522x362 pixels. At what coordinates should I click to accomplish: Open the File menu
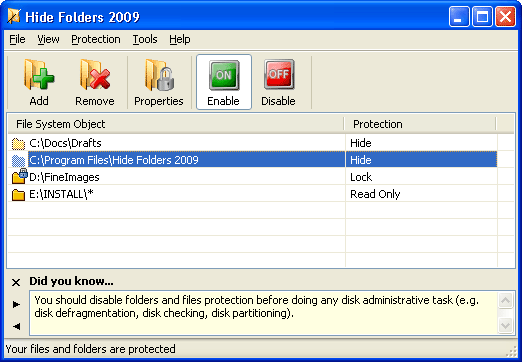pos(17,39)
